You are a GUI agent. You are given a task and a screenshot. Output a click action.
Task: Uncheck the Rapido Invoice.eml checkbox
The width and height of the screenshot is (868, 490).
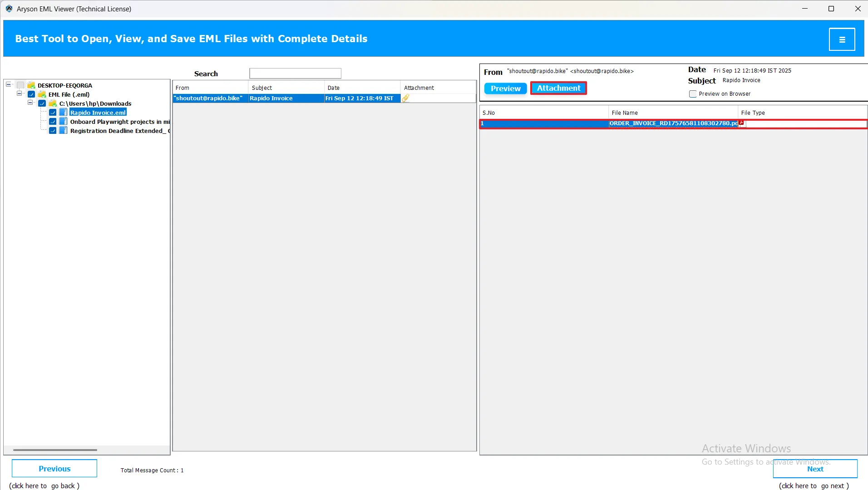[x=53, y=113]
